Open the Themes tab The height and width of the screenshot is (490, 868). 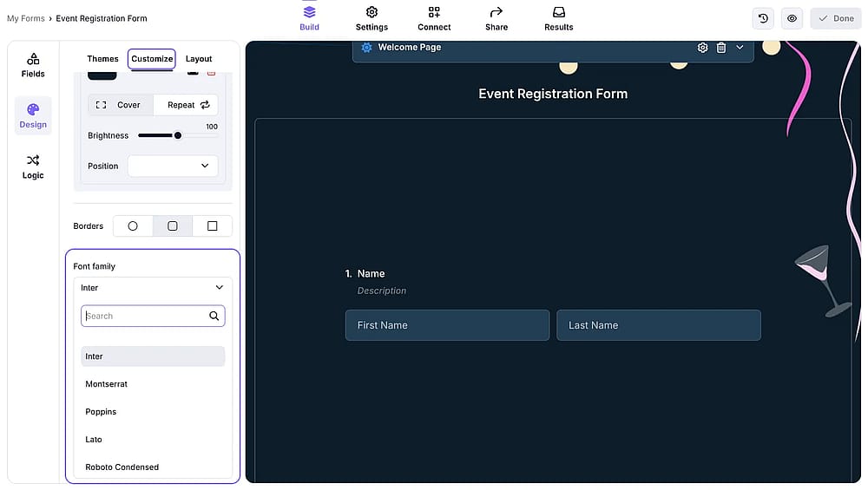coord(102,59)
